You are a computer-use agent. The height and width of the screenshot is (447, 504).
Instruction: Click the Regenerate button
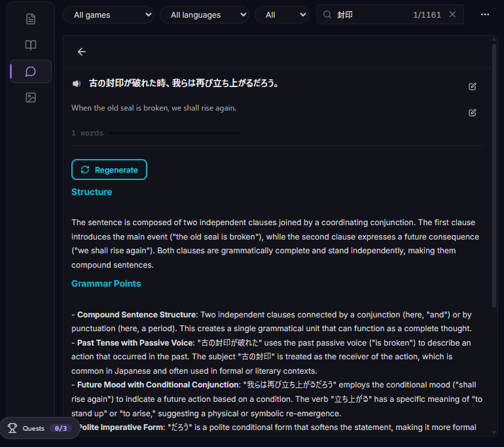point(109,170)
